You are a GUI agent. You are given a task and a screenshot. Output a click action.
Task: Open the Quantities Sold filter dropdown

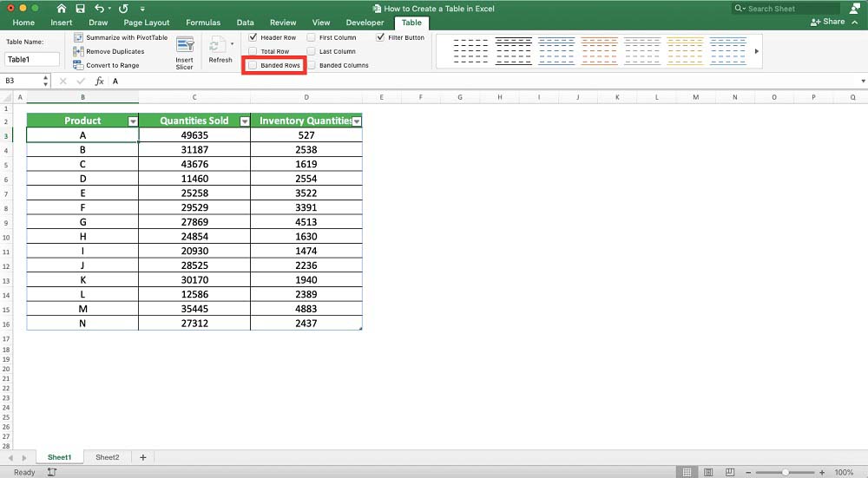point(245,121)
